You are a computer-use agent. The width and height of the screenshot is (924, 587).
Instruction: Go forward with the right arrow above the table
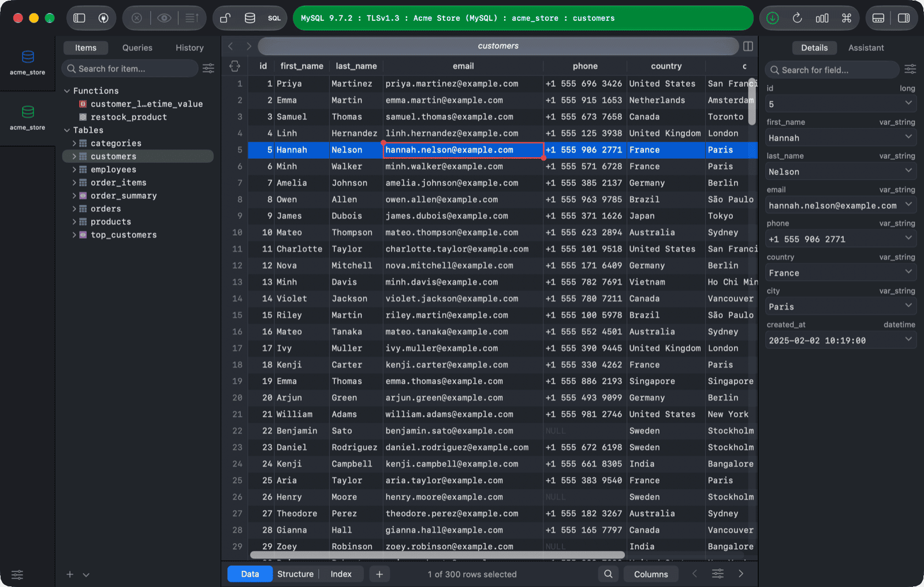pos(249,46)
